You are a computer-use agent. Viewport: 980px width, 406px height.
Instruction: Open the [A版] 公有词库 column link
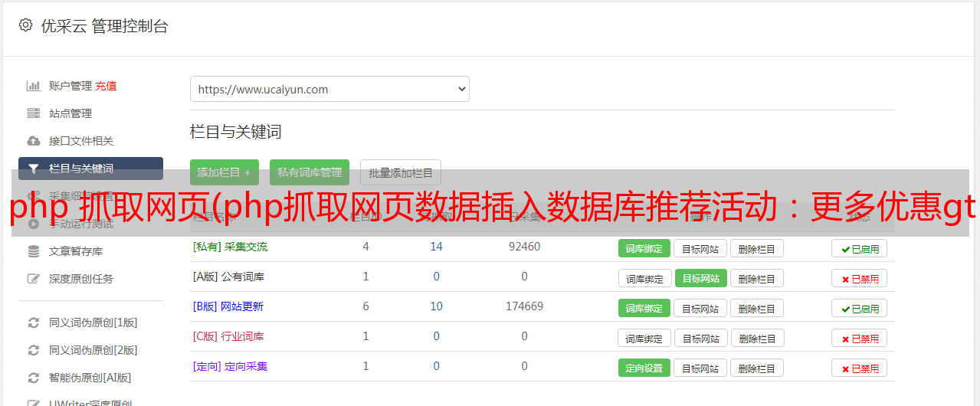228,277
